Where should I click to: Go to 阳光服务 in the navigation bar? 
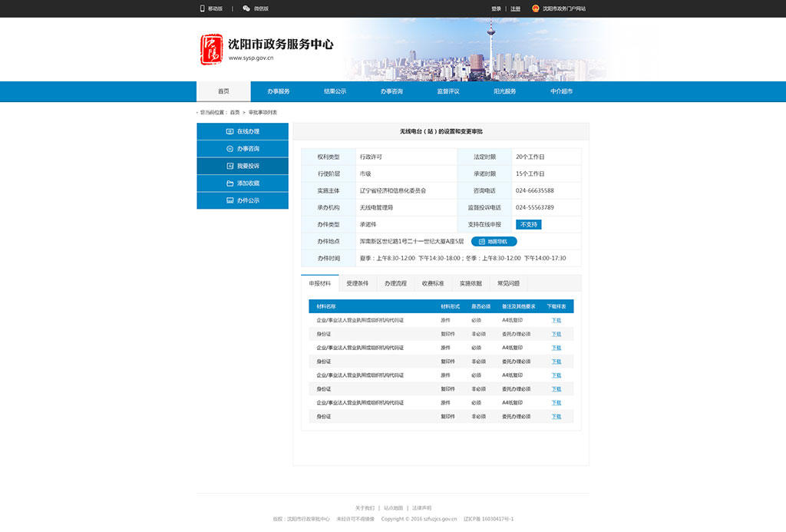504,91
